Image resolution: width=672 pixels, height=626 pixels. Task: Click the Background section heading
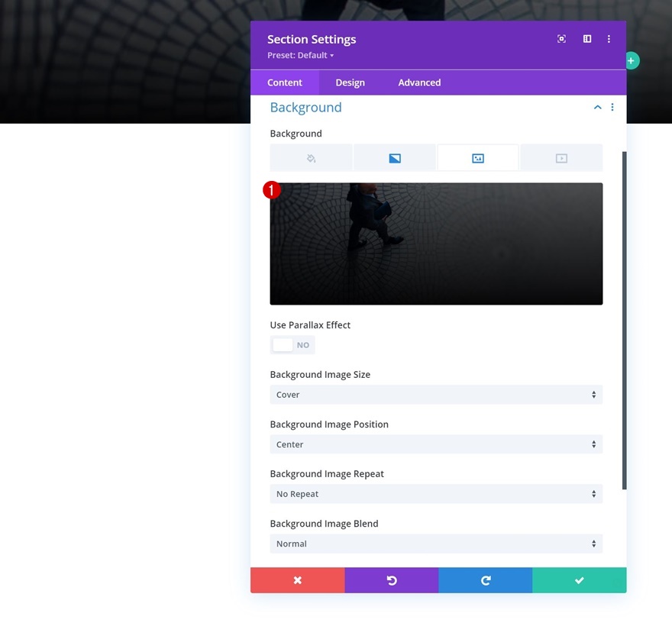[305, 107]
